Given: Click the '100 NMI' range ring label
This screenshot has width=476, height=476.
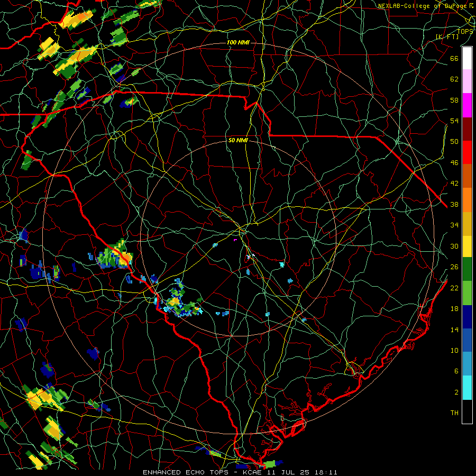Looking at the screenshot, I should point(239,42).
